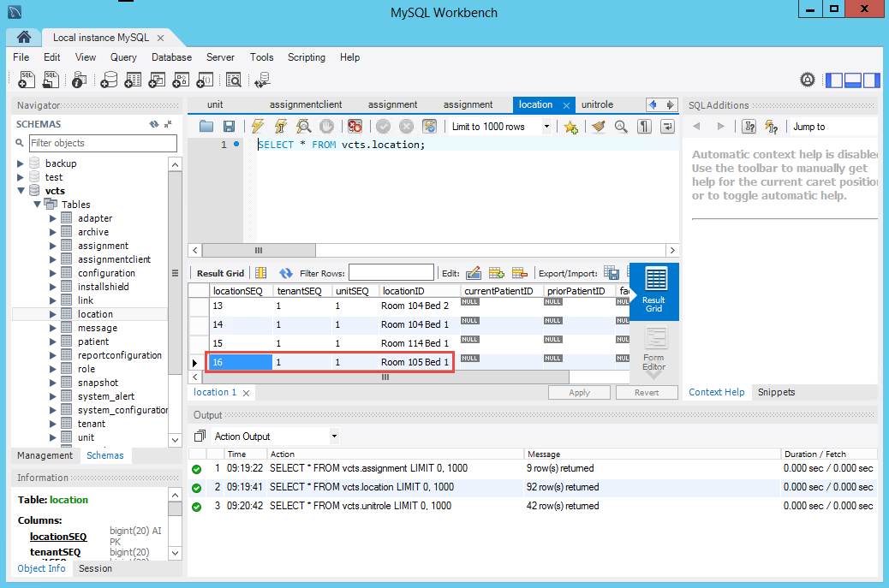Screen dimensions: 889x588
Task: Click the refresh schemas icon in Navigator
Action: click(153, 124)
